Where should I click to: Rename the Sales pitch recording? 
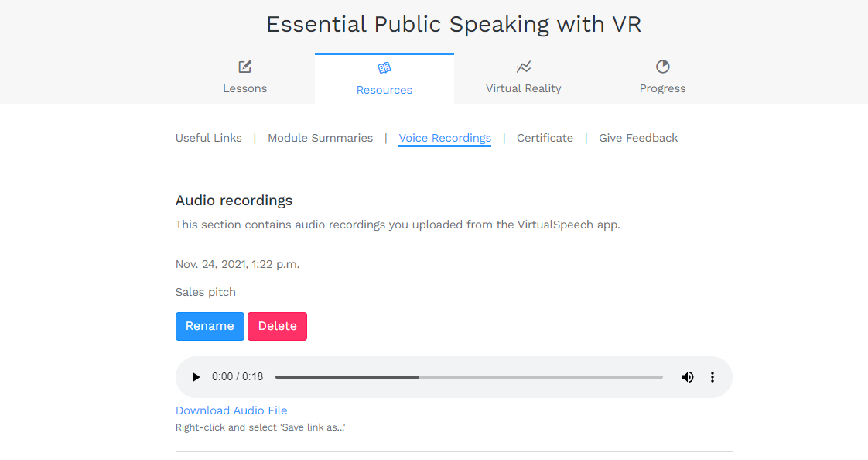[x=210, y=327]
